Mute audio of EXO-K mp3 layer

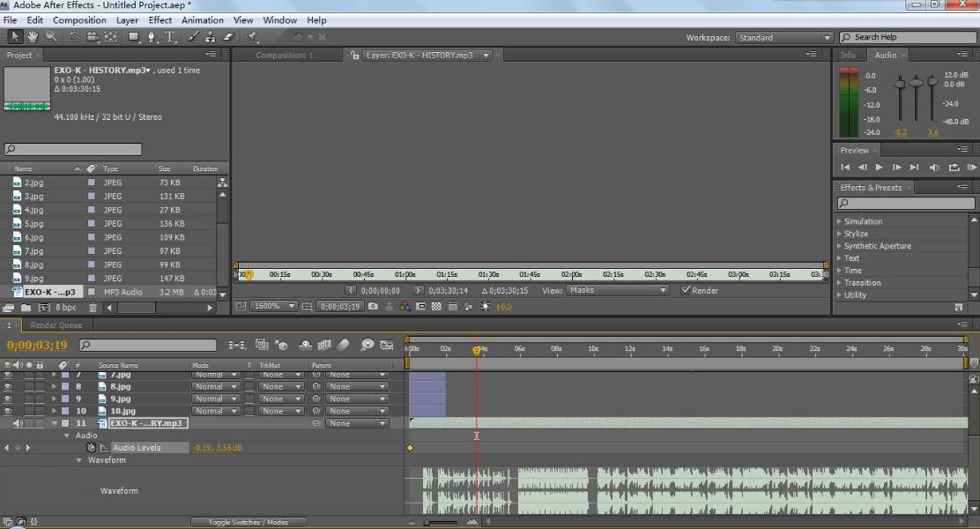pos(19,423)
